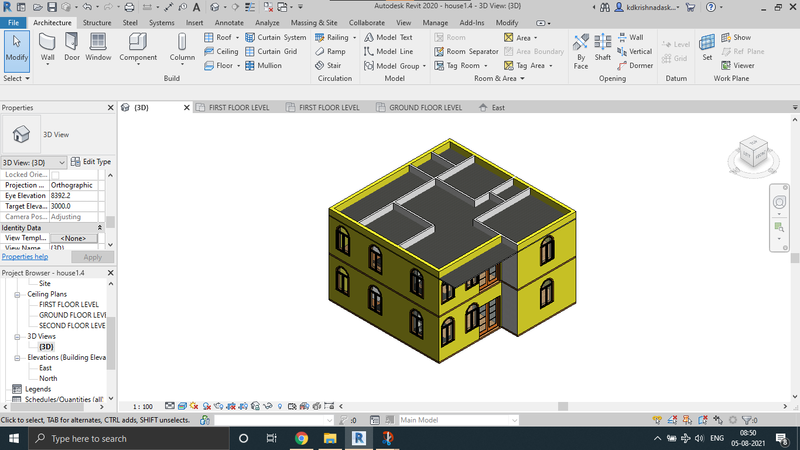Image resolution: width=800 pixels, height=450 pixels.
Task: Collapse the Elevations tree node
Action: (x=17, y=358)
